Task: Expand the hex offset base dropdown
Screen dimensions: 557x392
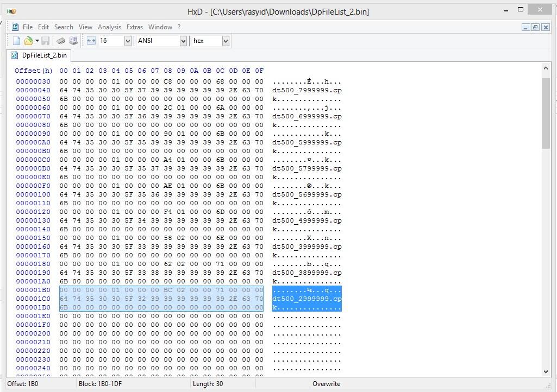Action: point(226,41)
